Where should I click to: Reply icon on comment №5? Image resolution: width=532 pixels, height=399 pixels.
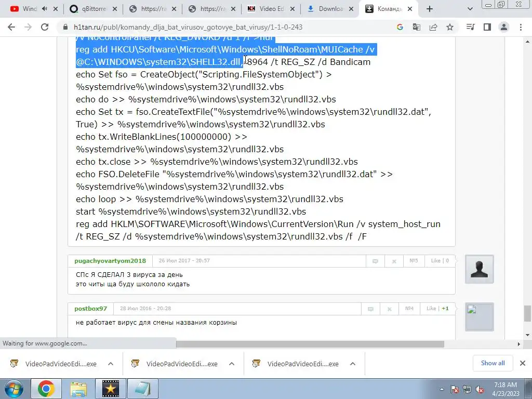coord(375,261)
